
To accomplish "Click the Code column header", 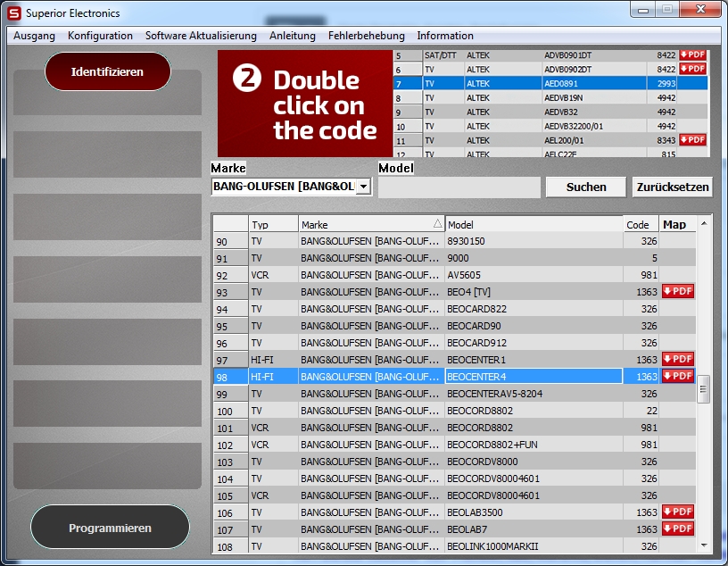I will click(638, 224).
